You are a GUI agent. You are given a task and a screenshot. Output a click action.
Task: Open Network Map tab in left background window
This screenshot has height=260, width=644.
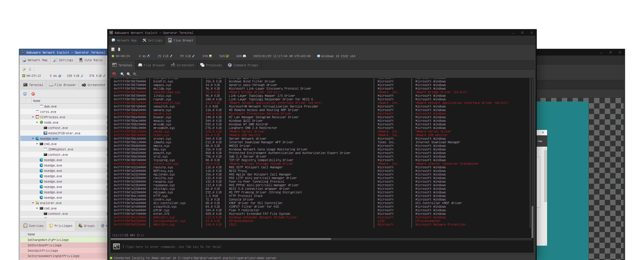pos(35,60)
